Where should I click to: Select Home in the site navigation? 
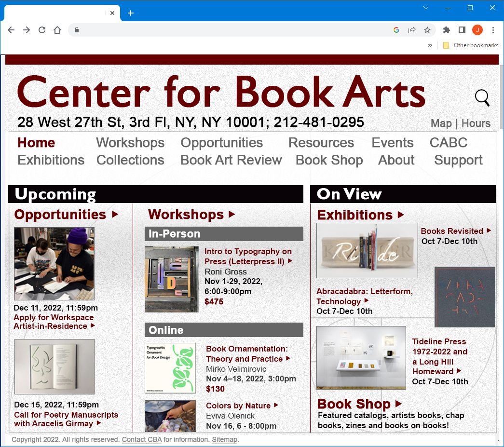(36, 143)
